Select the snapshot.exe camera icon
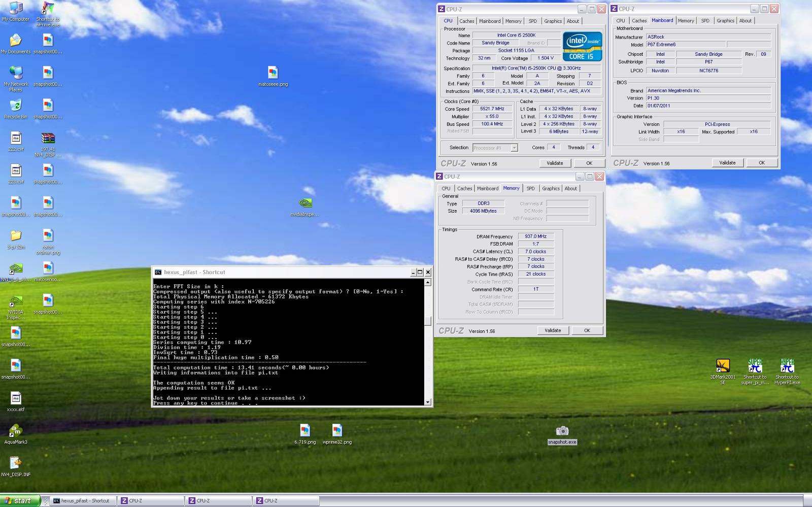Image resolution: width=812 pixels, height=507 pixels. (x=562, y=434)
